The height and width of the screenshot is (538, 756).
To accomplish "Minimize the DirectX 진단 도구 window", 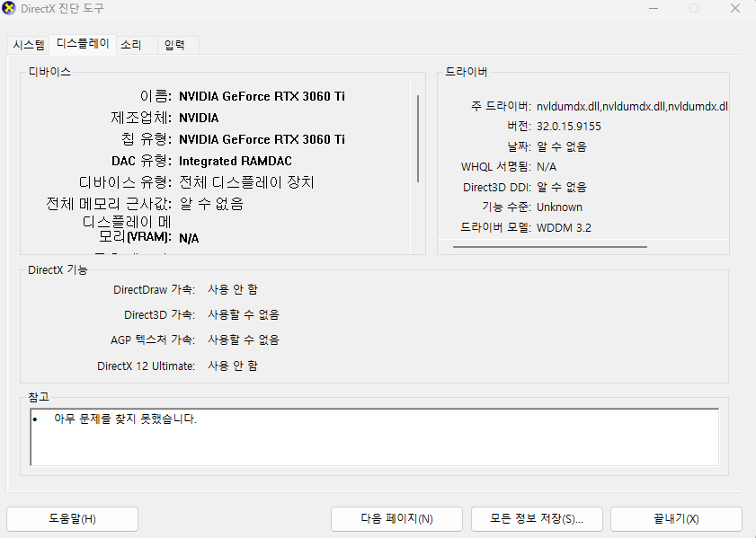I will coord(651,8).
